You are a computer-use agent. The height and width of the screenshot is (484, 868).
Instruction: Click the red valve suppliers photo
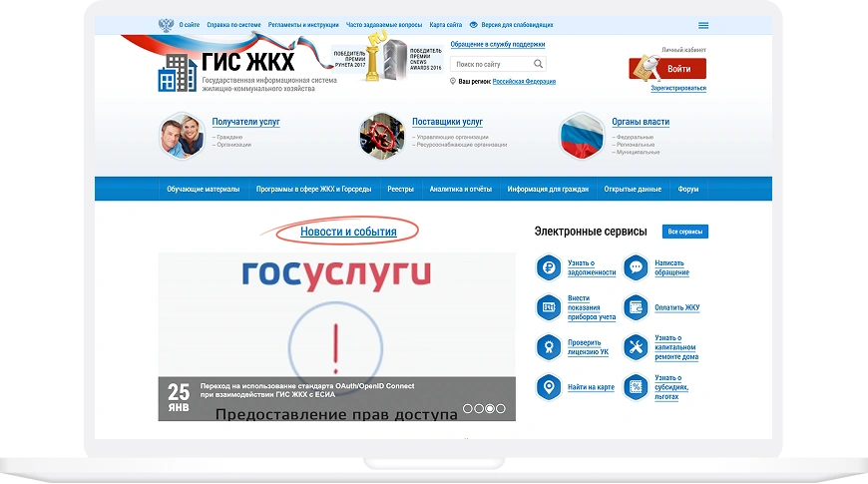click(x=381, y=137)
